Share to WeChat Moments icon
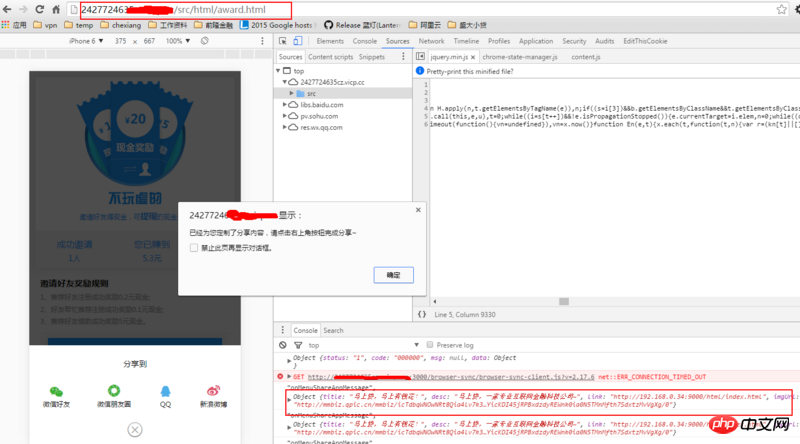This screenshot has height=444, width=800. tap(114, 391)
